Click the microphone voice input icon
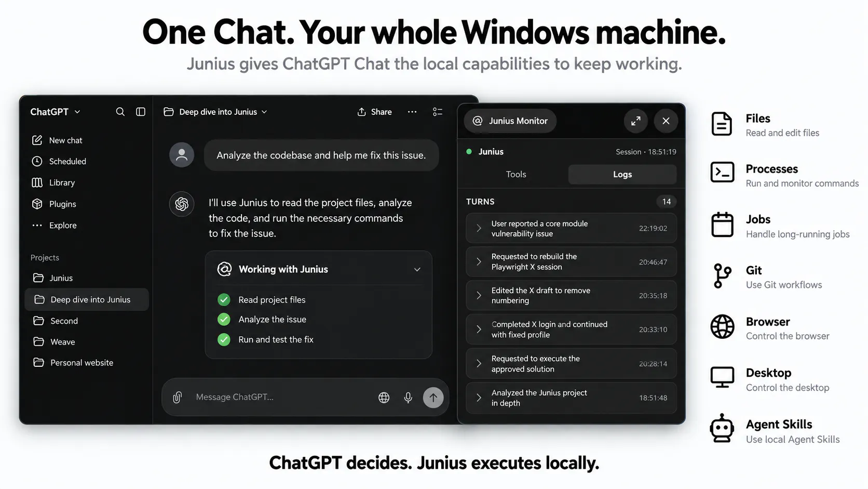This screenshot has height=489, width=868. (x=409, y=398)
